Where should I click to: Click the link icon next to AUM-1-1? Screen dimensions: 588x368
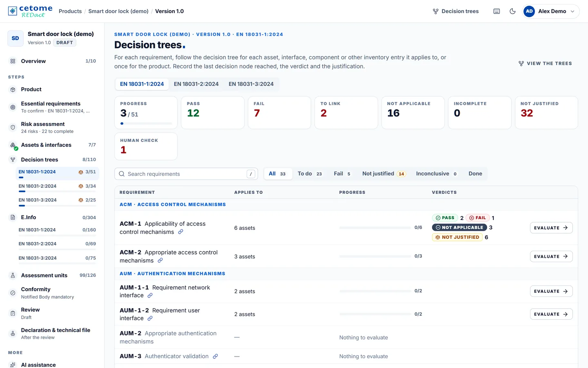(x=150, y=295)
